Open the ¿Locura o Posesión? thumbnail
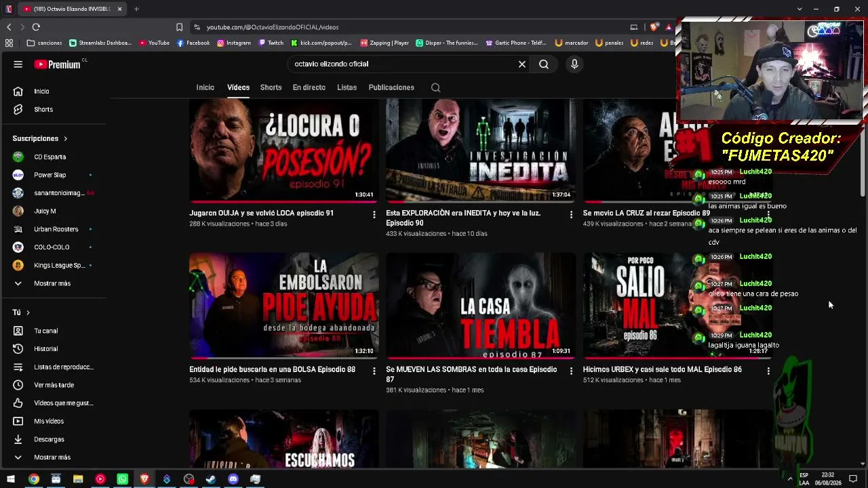 284,150
